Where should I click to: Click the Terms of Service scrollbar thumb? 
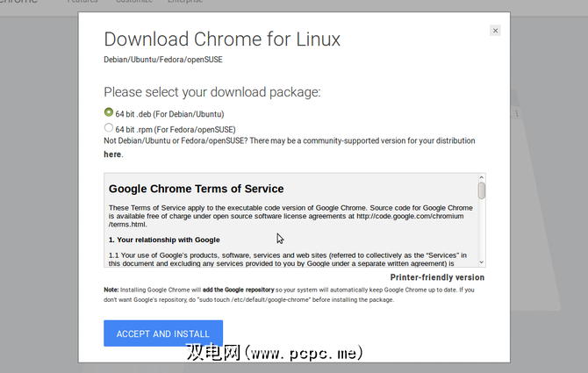(x=482, y=190)
